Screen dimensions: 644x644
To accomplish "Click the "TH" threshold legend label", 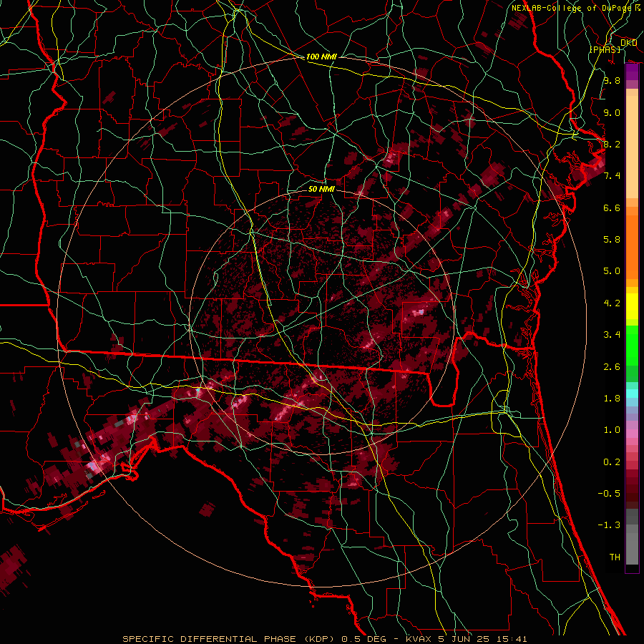I will point(615,557).
